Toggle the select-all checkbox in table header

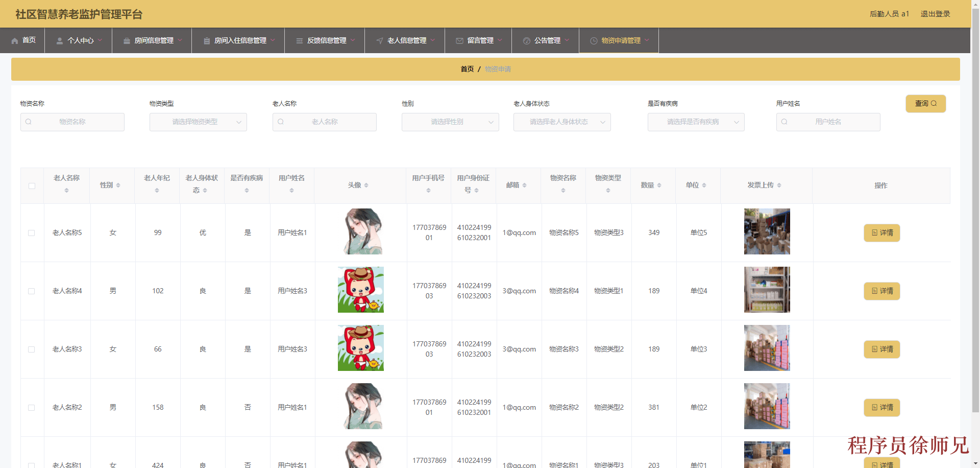[x=32, y=186]
